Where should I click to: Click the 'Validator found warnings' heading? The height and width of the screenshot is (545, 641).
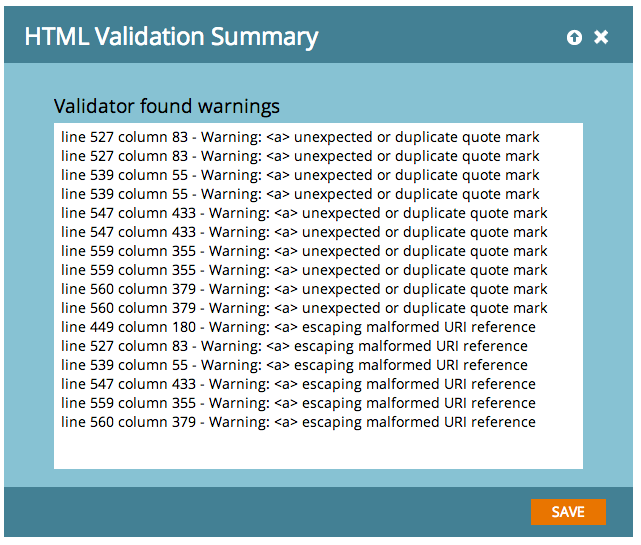[167, 106]
